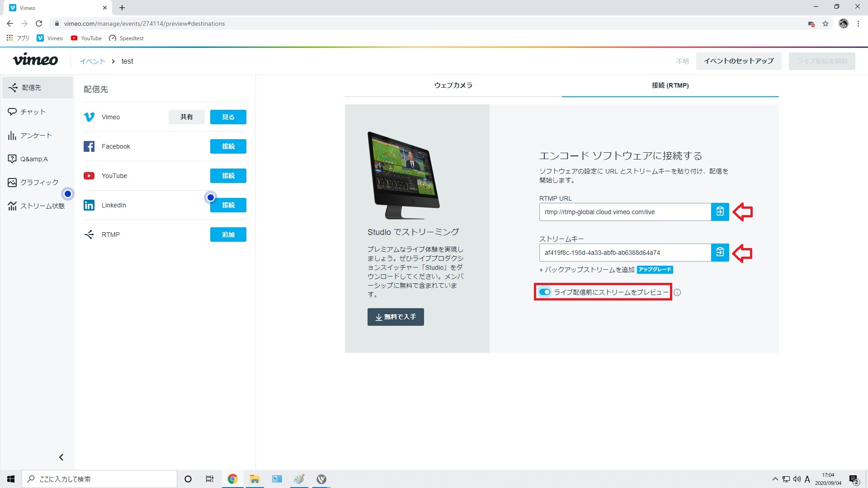
Task: Open Chrome from the taskbar
Action: (232, 479)
